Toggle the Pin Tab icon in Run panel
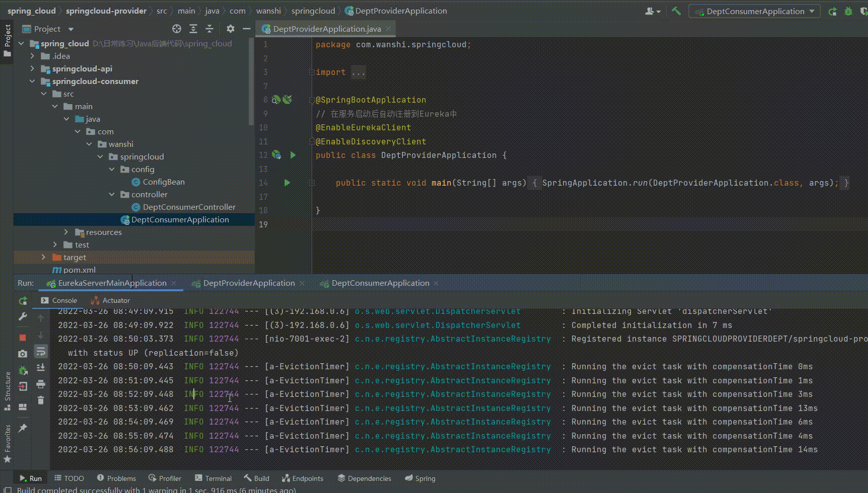Image resolution: width=868 pixels, height=493 pixels. click(23, 428)
